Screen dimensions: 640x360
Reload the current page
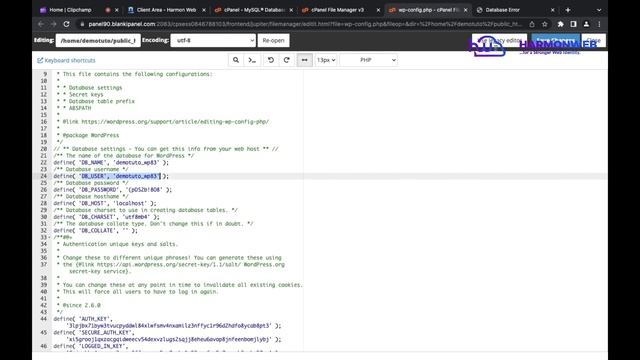pos(67,24)
